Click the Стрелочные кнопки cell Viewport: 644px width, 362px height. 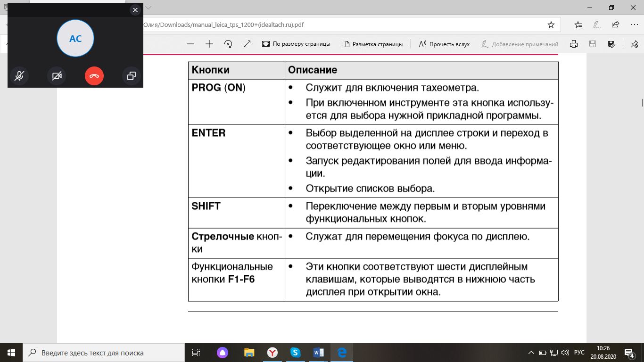237,243
